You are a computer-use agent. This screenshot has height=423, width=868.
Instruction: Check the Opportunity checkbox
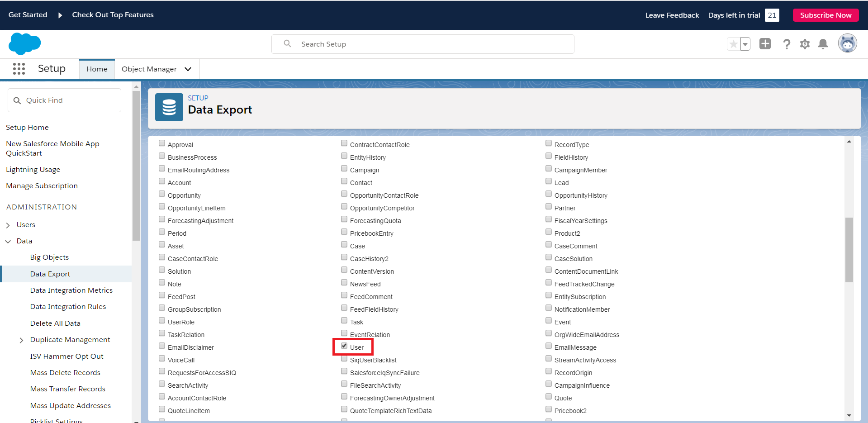coord(162,194)
